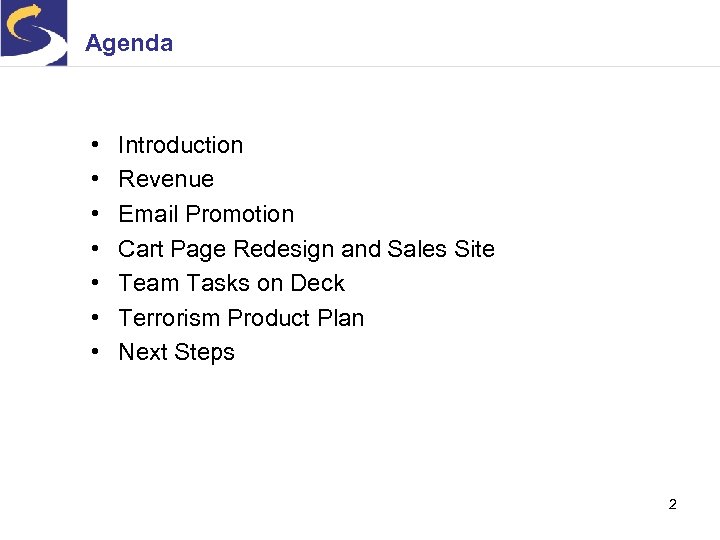Image resolution: width=720 pixels, height=540 pixels.
Task: Select the Cart Page Redesign text
Action: coord(227,249)
